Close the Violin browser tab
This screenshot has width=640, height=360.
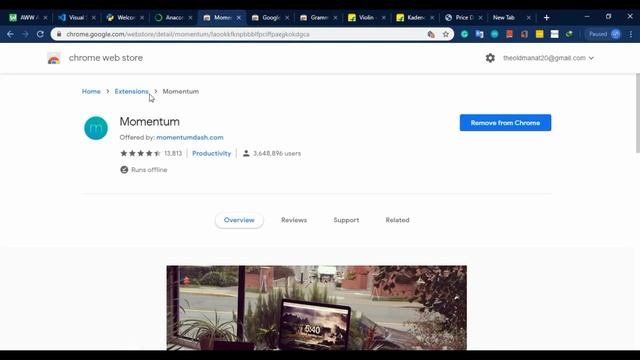coord(383,18)
